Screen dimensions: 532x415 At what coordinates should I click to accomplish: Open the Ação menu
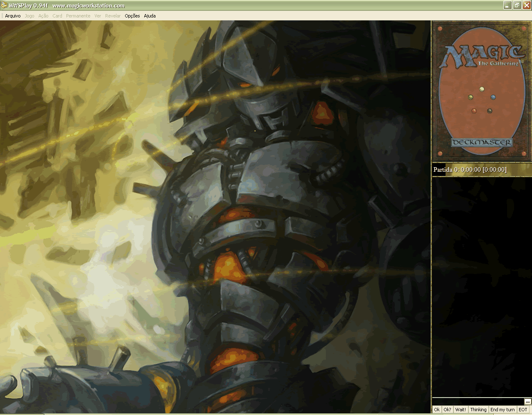click(x=43, y=16)
